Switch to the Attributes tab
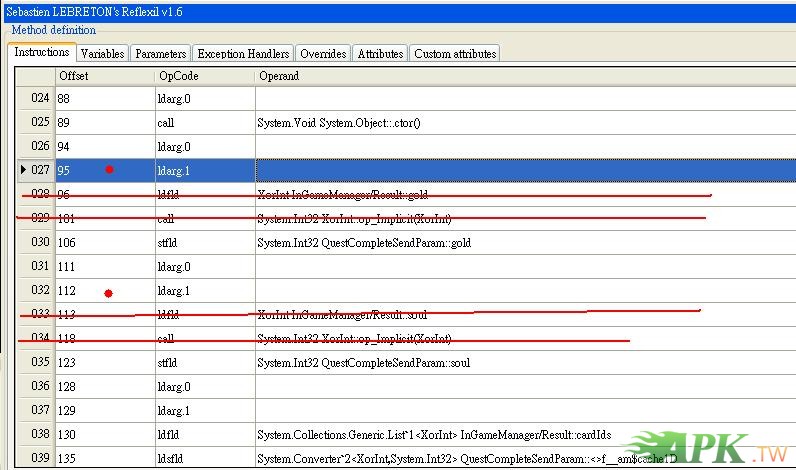Image resolution: width=796 pixels, height=470 pixels. 380,54
